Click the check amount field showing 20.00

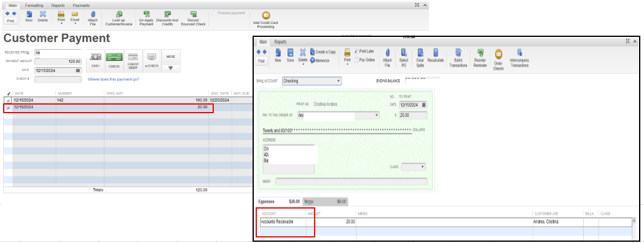(413, 116)
